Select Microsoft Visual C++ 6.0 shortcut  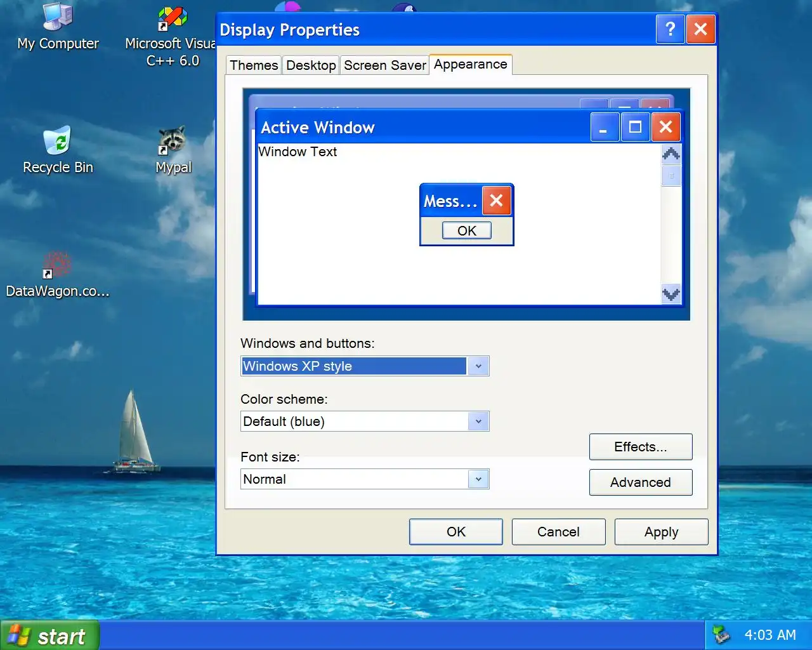click(x=171, y=35)
